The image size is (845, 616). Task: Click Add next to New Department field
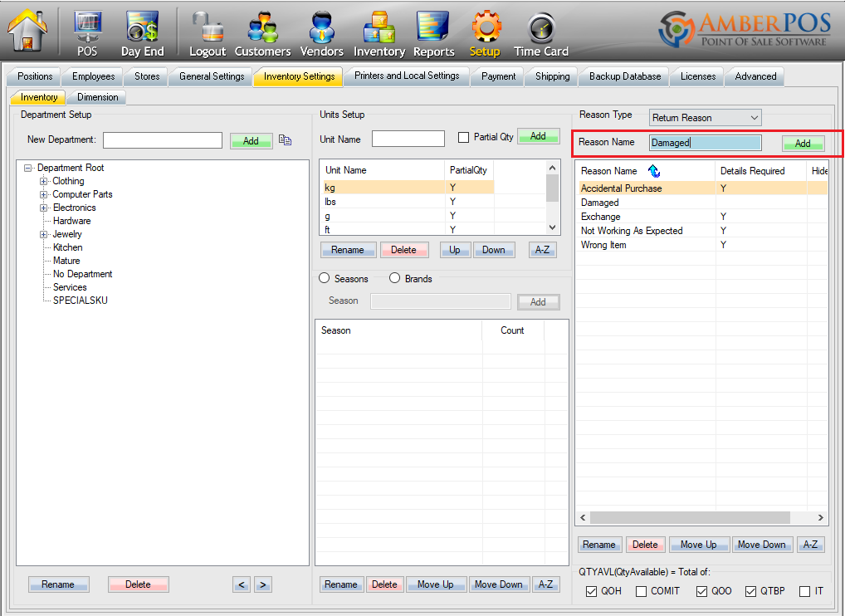tap(252, 140)
